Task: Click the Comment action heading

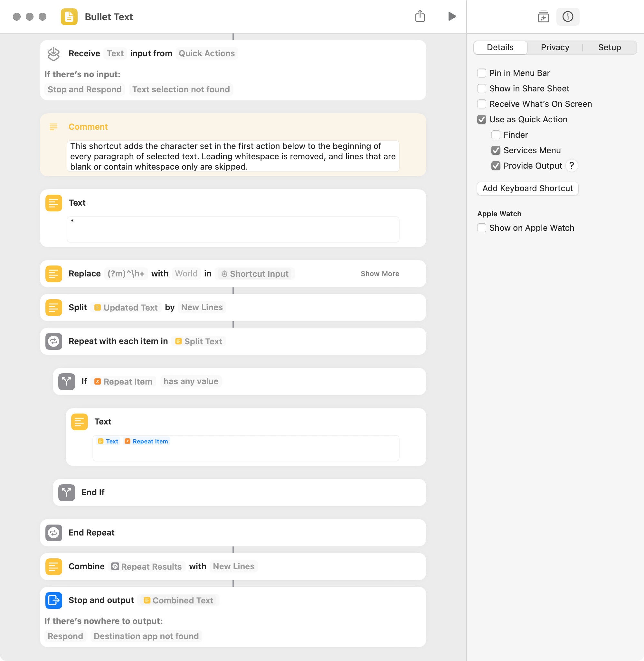Action: pos(88,127)
